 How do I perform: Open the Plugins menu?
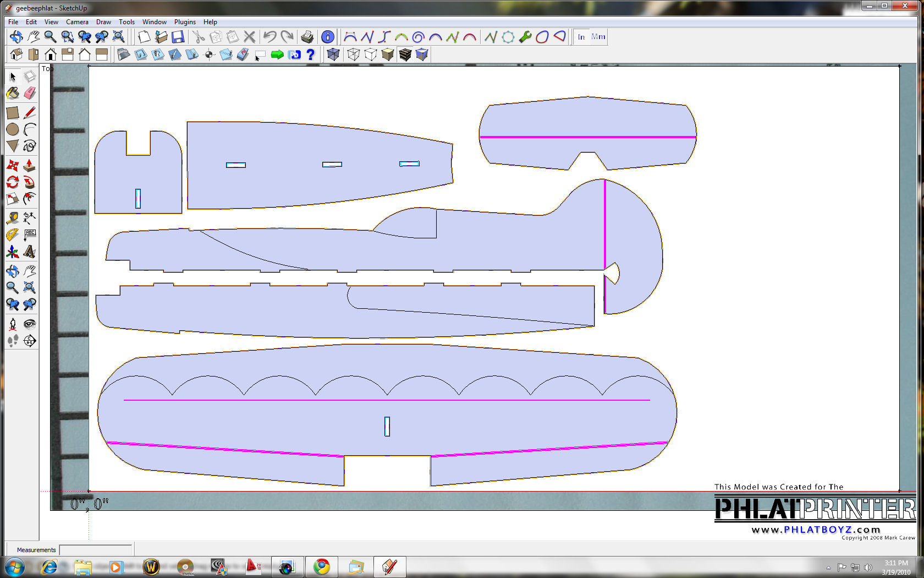[x=185, y=22]
